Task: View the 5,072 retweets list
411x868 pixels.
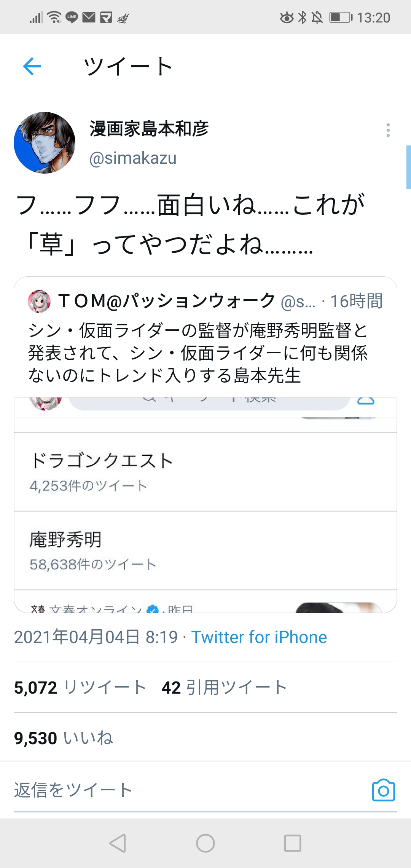Action: (80, 688)
